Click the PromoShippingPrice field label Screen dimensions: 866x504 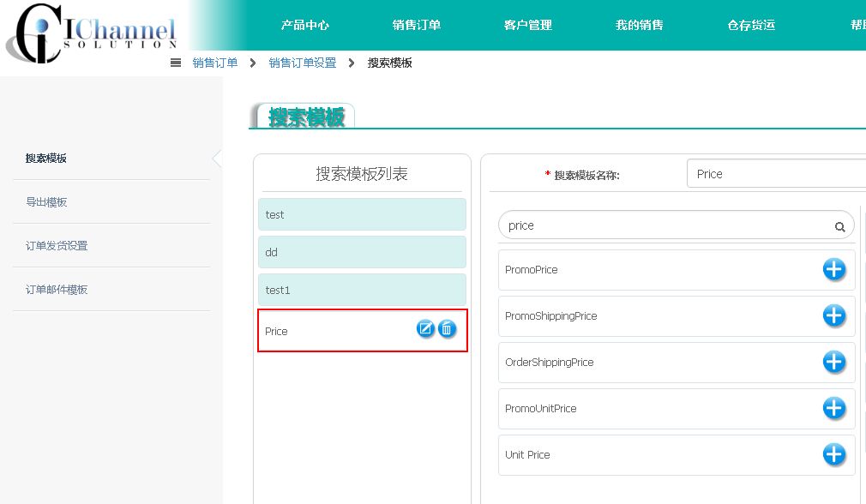coord(550,315)
